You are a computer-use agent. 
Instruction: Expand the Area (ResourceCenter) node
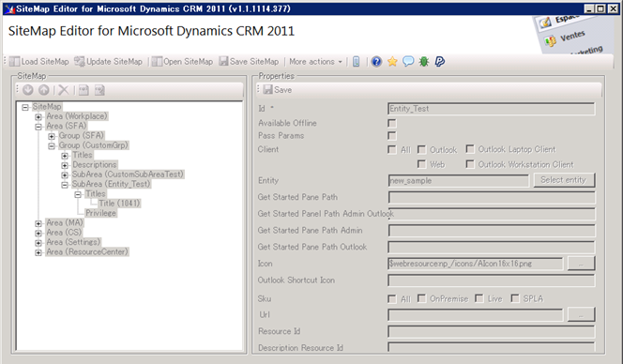pos(38,252)
